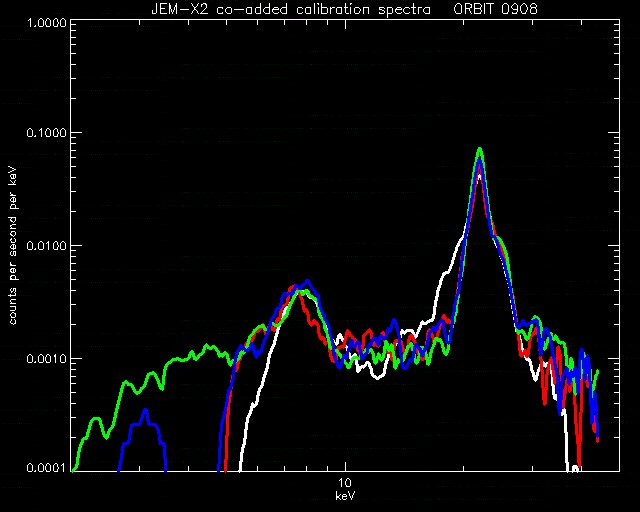Click the green curve's right-end tail

coord(597,372)
